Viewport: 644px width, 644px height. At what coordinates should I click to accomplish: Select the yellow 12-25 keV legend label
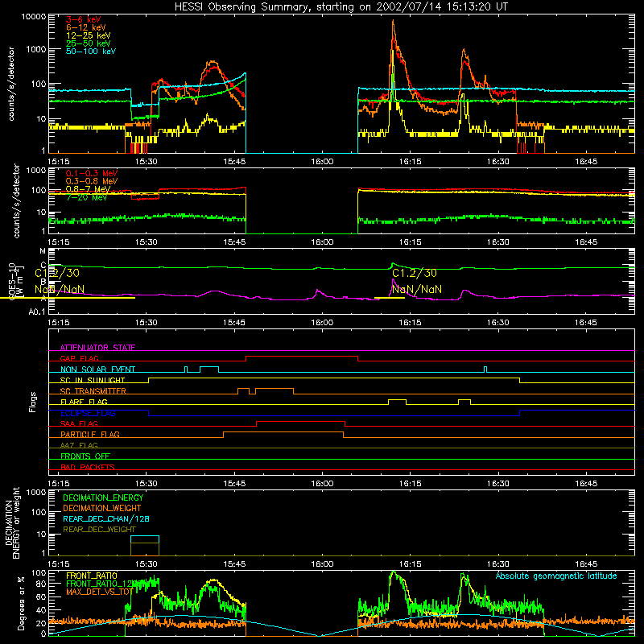(x=89, y=35)
